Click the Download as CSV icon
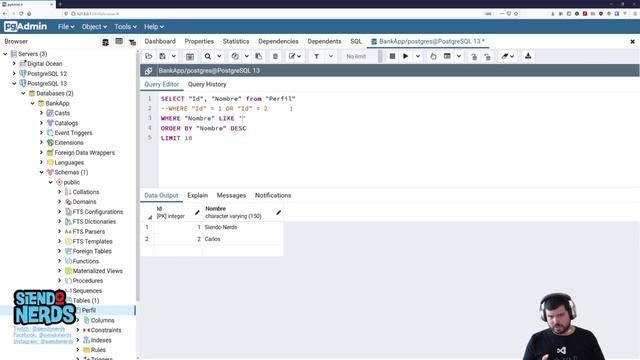Viewport: 640px width, 360px height. [528, 56]
